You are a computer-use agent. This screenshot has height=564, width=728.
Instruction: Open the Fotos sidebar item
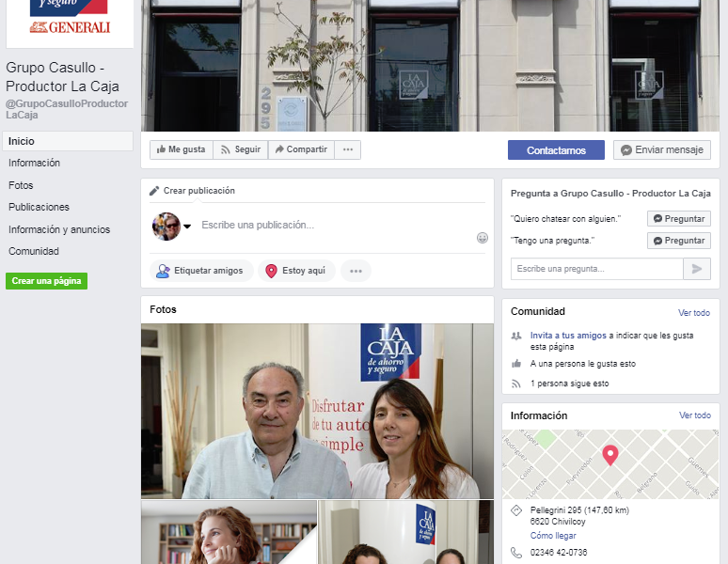click(x=21, y=185)
